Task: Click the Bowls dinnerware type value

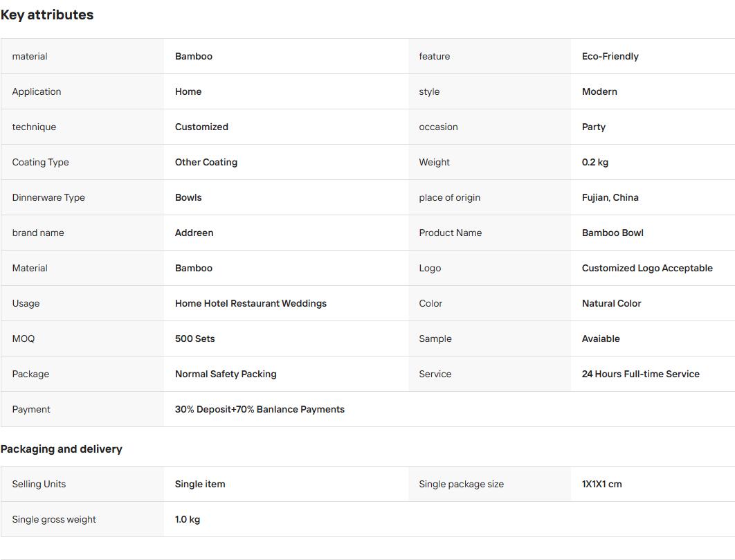Action: pyautogui.click(x=188, y=197)
